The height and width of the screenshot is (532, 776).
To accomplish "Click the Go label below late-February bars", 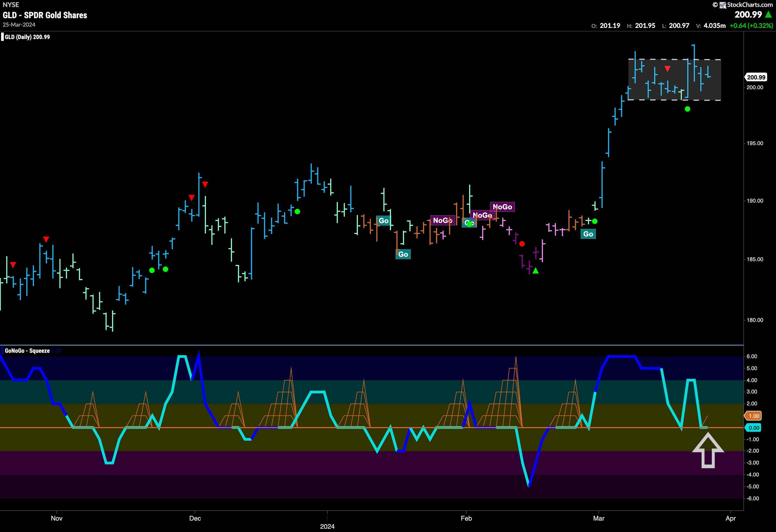I will tap(588, 234).
